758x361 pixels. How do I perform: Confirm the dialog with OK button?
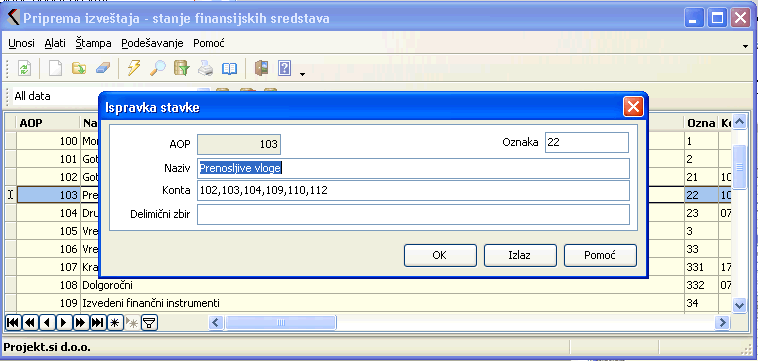click(440, 255)
